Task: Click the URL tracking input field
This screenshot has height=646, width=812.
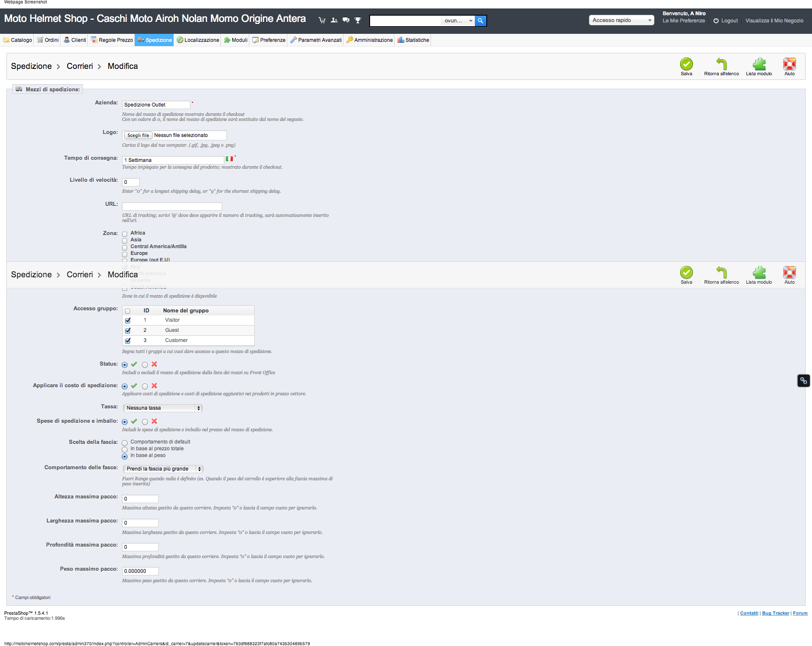Action: coord(172,206)
